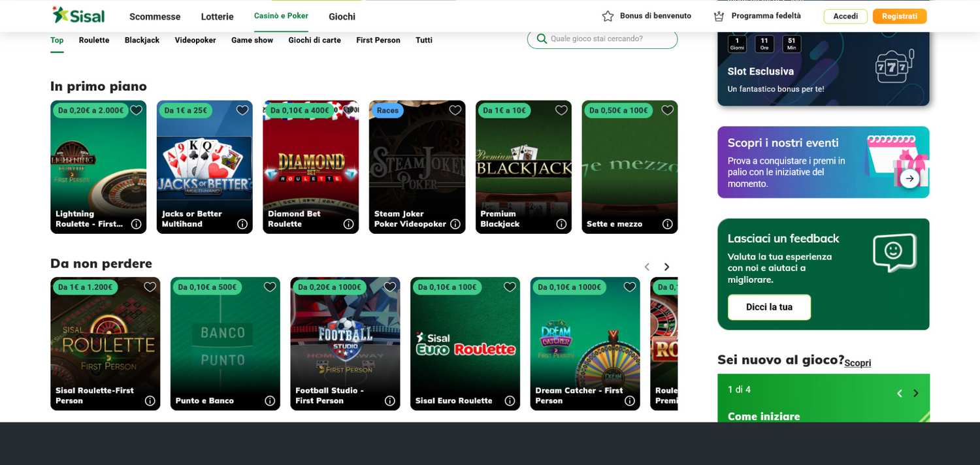Screen dimensions: 980x465
Task: Favorite Sisal Roulette-First Person heart
Action: click(150, 287)
